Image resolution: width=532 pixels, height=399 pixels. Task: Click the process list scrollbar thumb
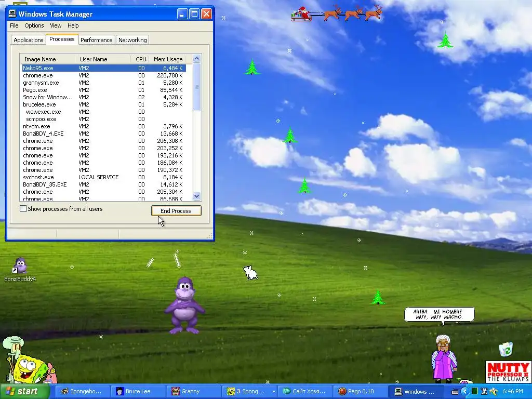196,87
